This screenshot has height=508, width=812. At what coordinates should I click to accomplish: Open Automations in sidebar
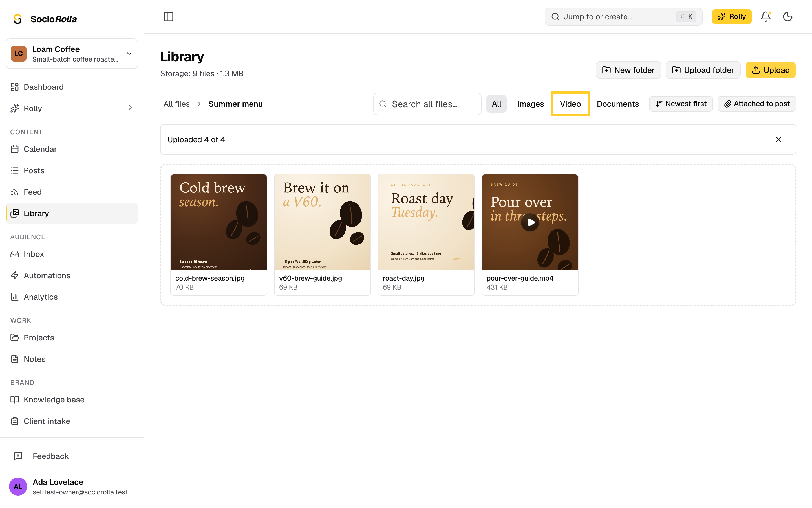point(72,275)
